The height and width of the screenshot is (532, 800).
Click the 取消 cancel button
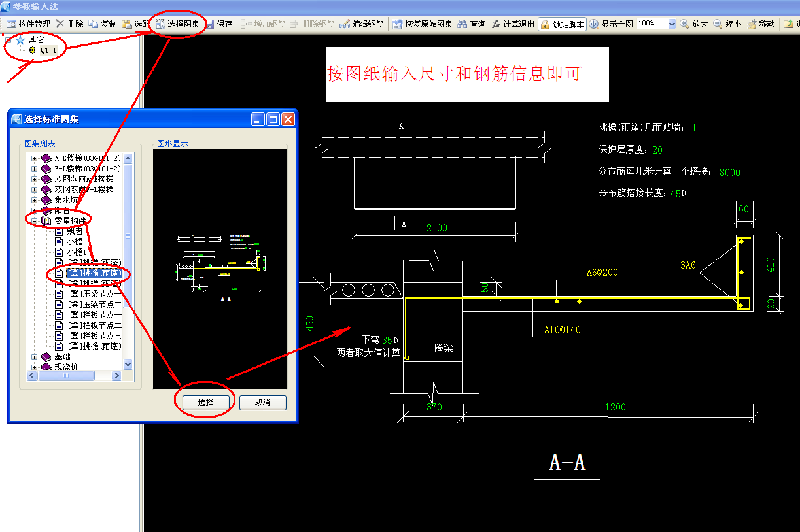(262, 403)
